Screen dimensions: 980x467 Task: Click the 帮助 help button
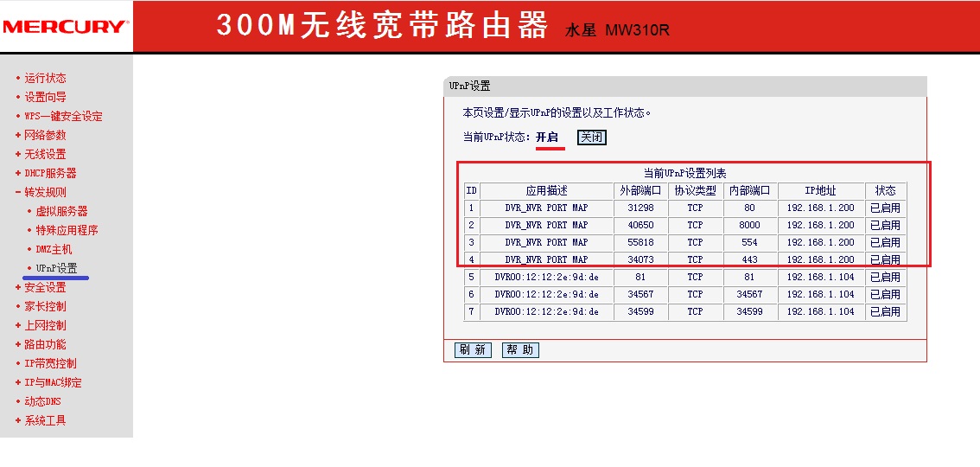(520, 350)
